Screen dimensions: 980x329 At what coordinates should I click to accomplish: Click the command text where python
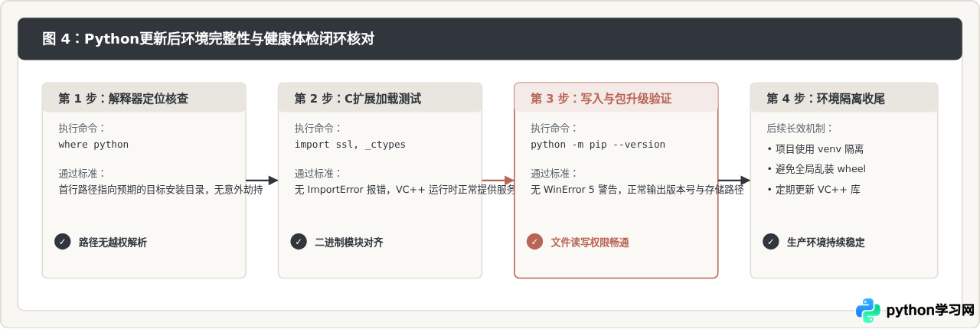coord(93,144)
